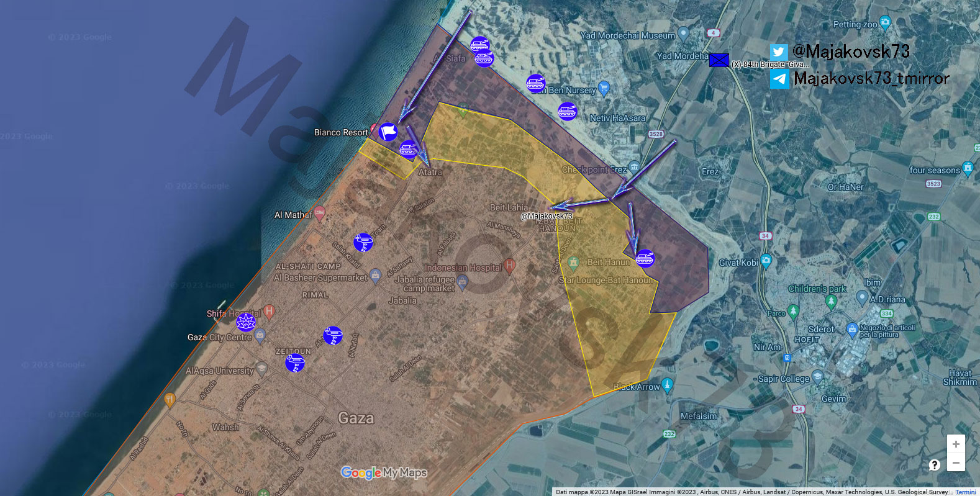Click the tank marker left of Netiv HaAsara
This screenshot has height=496, width=980.
567,111
